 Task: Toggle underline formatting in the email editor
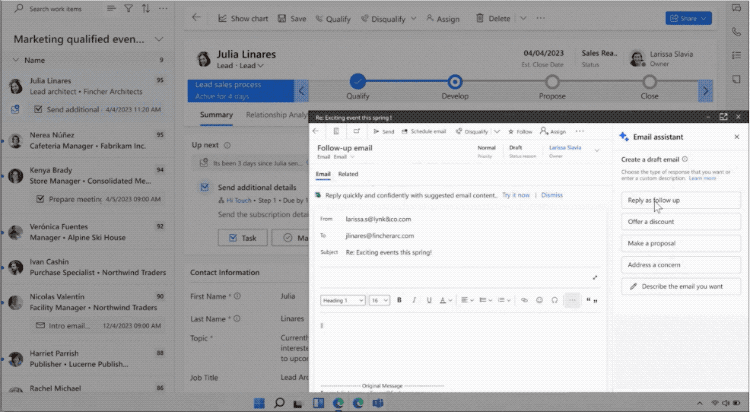429,300
